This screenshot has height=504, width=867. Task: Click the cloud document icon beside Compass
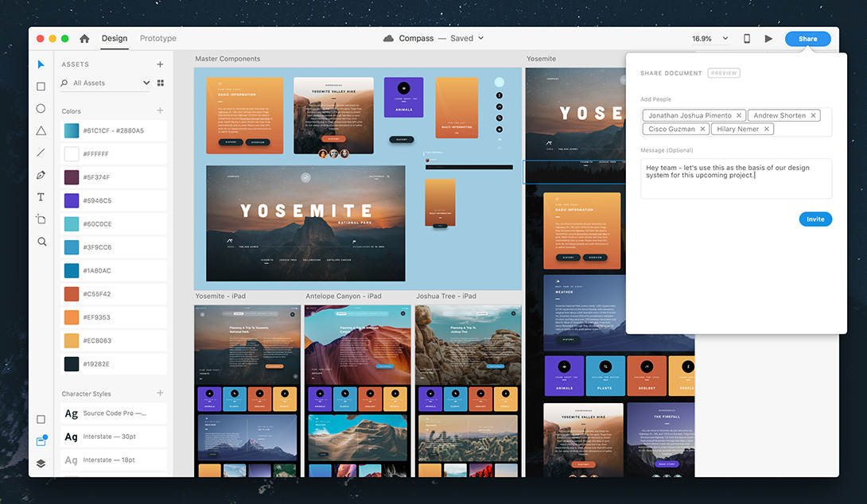pyautogui.click(x=389, y=38)
